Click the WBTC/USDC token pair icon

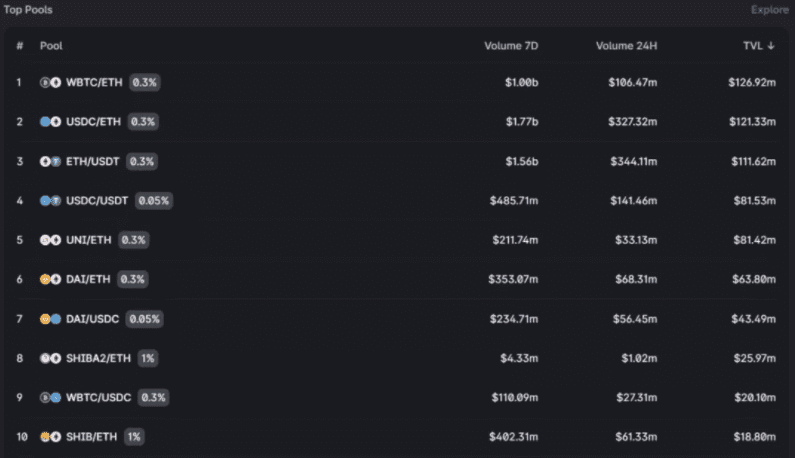pos(50,397)
